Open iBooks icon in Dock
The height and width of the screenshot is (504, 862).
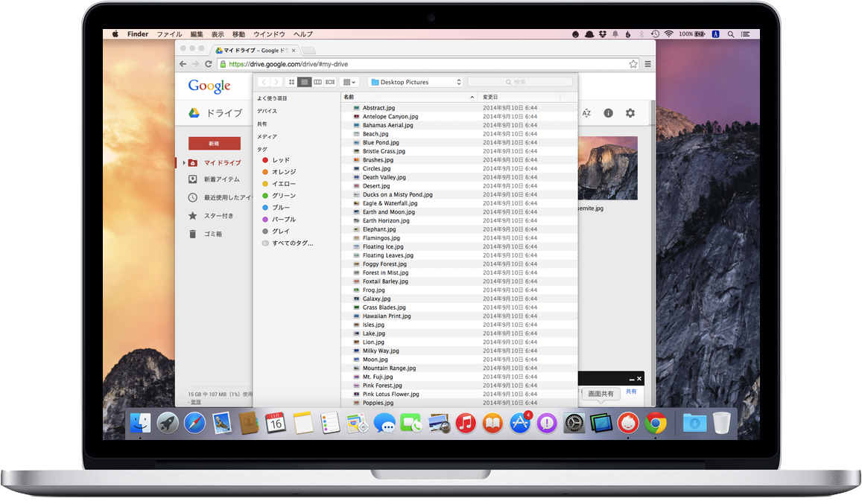coord(492,423)
